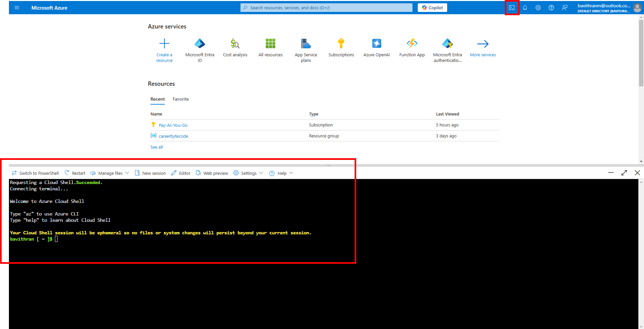Viewport: 644px width, 329px height.
Task: Click the resource group icon beside careerbytecode
Action: (x=153, y=135)
